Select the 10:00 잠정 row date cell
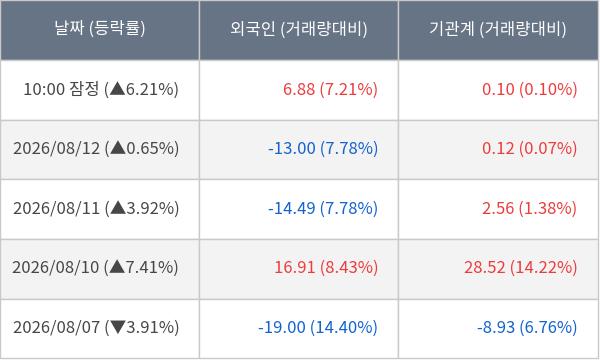 coord(100,90)
